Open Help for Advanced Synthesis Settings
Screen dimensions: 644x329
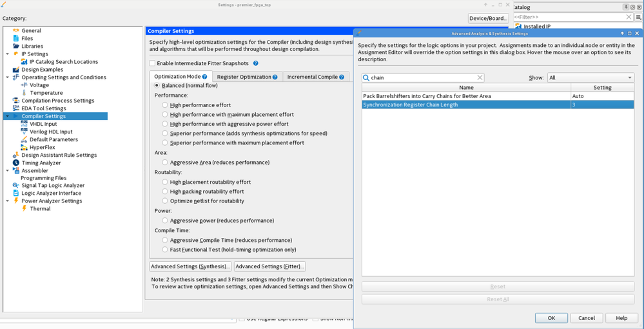pos(622,318)
